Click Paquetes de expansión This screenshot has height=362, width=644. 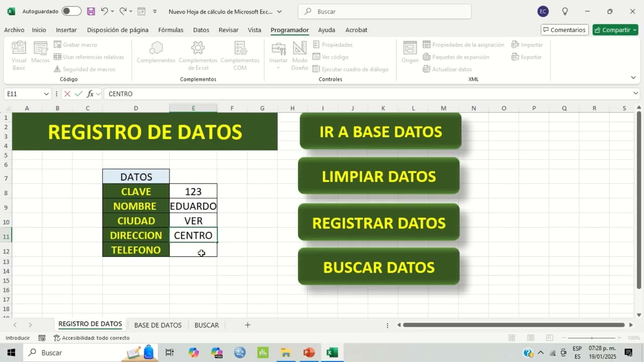point(456,57)
